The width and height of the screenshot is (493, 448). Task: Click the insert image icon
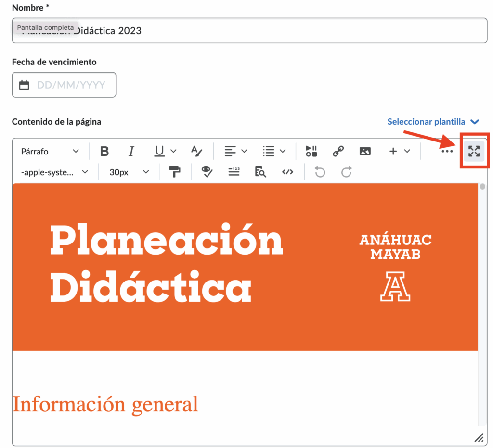tap(365, 151)
